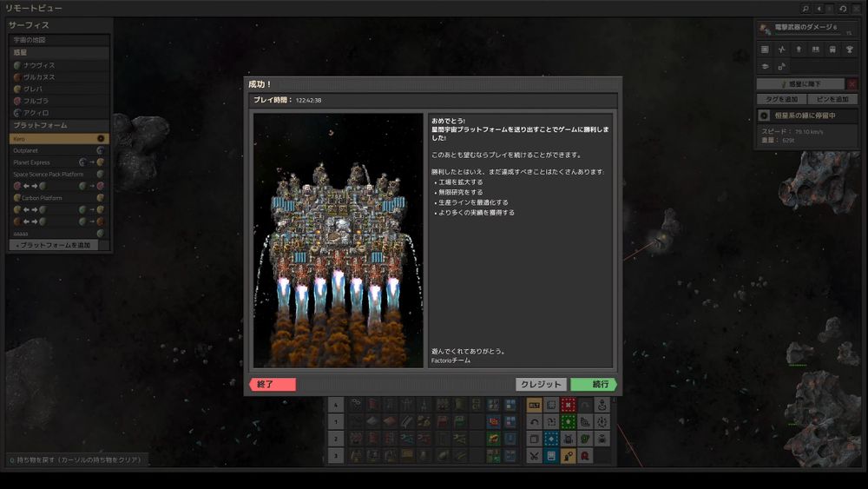
Task: Click 惑星に降下 drop to planet button
Action: point(800,84)
